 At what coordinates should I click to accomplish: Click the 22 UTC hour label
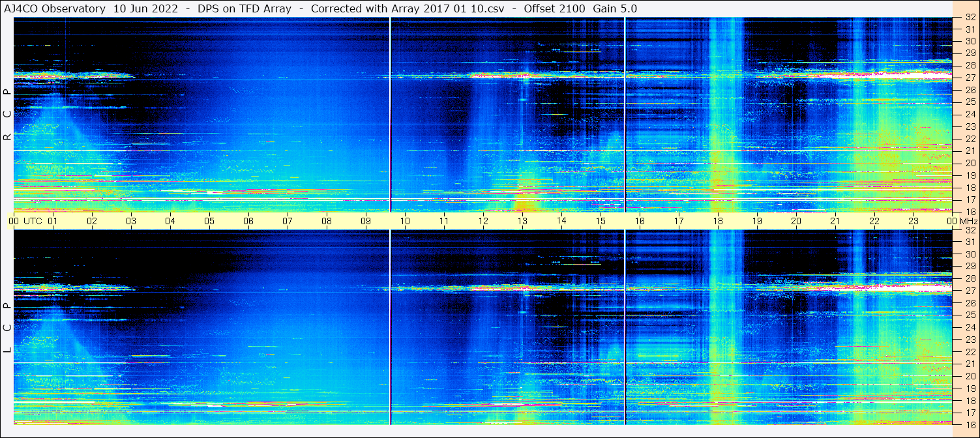click(x=874, y=221)
